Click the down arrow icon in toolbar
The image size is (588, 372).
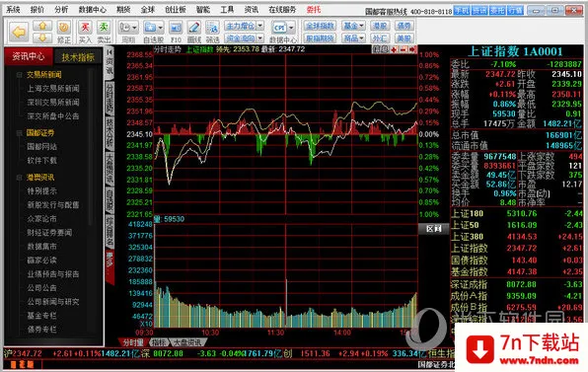click(42, 37)
